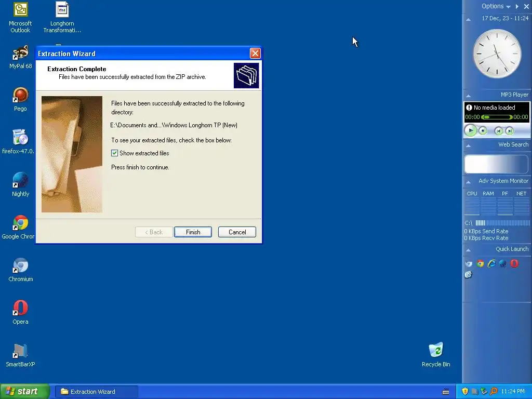Viewport: 532px width, 399px height.
Task: Open the sidebar Options dropdown
Action: [496, 6]
